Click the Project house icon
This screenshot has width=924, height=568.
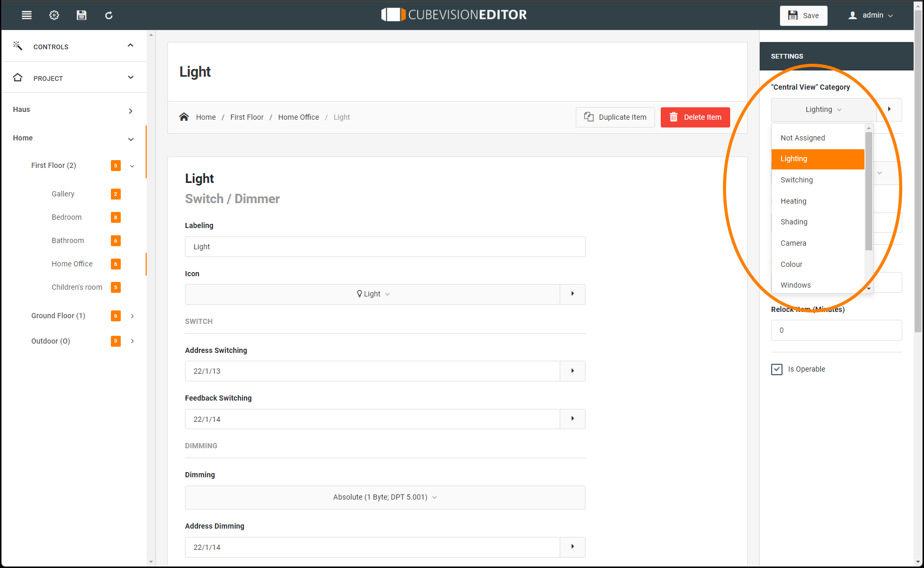[18, 77]
